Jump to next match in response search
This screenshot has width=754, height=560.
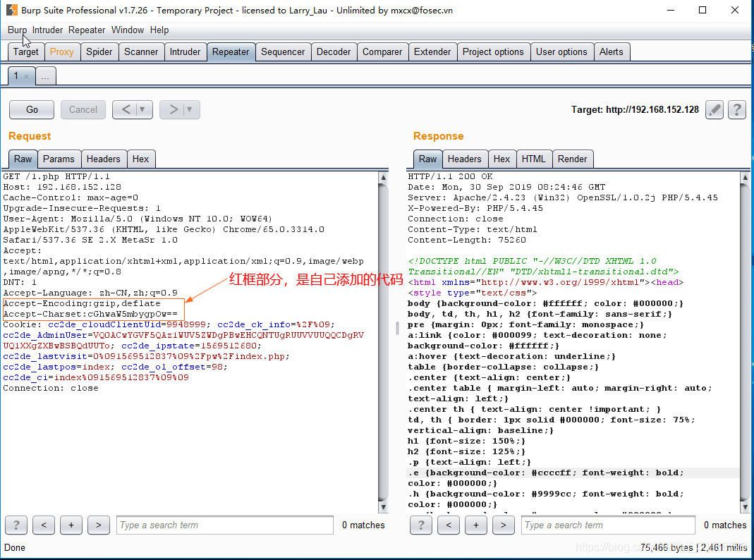(x=504, y=525)
